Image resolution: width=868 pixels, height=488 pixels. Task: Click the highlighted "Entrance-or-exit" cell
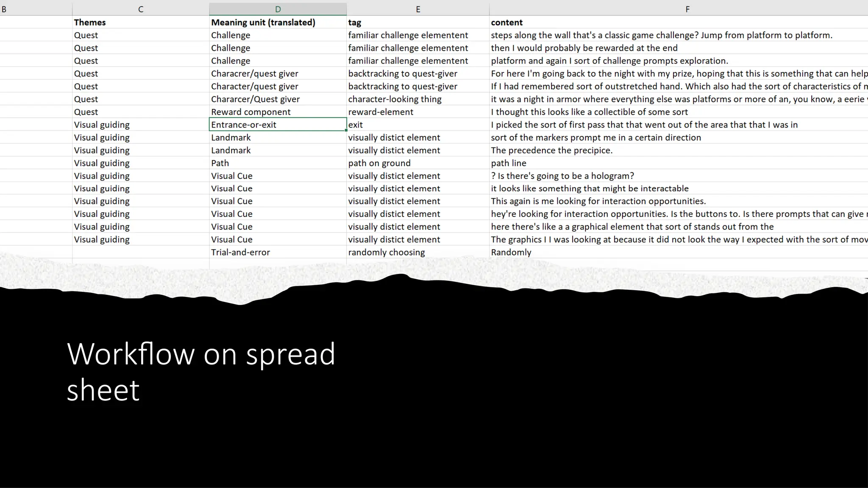click(278, 125)
